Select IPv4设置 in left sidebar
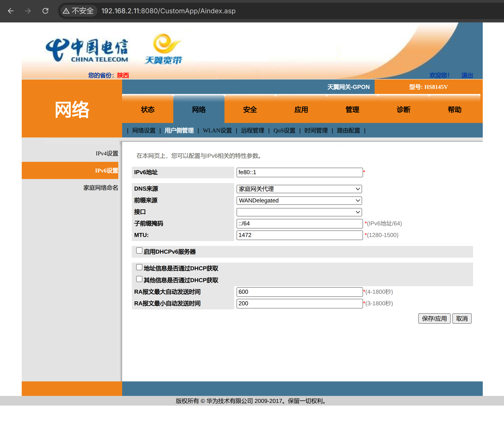Screen dimensions: 504x436 tap(107, 153)
